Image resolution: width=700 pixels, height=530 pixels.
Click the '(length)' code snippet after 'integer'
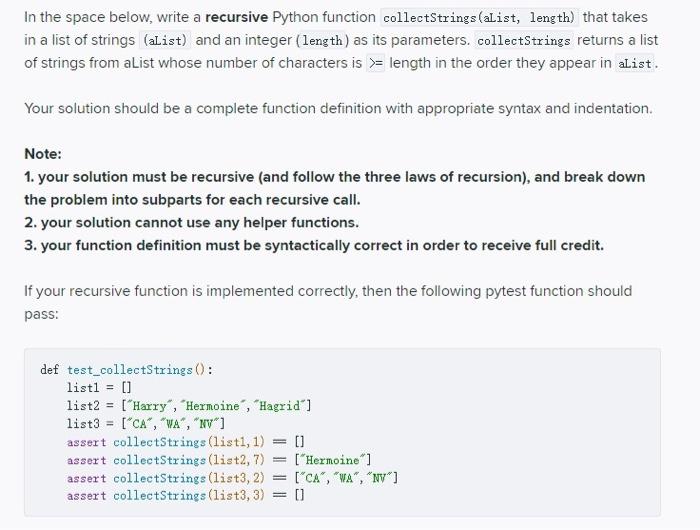tap(321, 40)
